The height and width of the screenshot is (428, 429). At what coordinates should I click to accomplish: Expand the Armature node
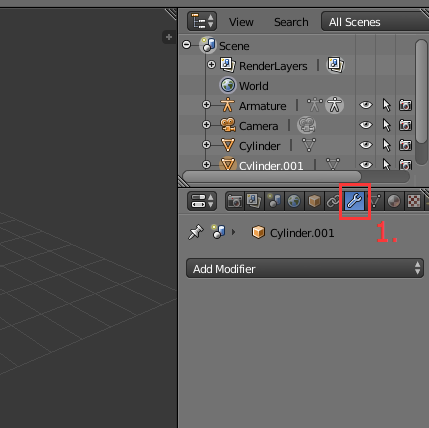(x=206, y=105)
